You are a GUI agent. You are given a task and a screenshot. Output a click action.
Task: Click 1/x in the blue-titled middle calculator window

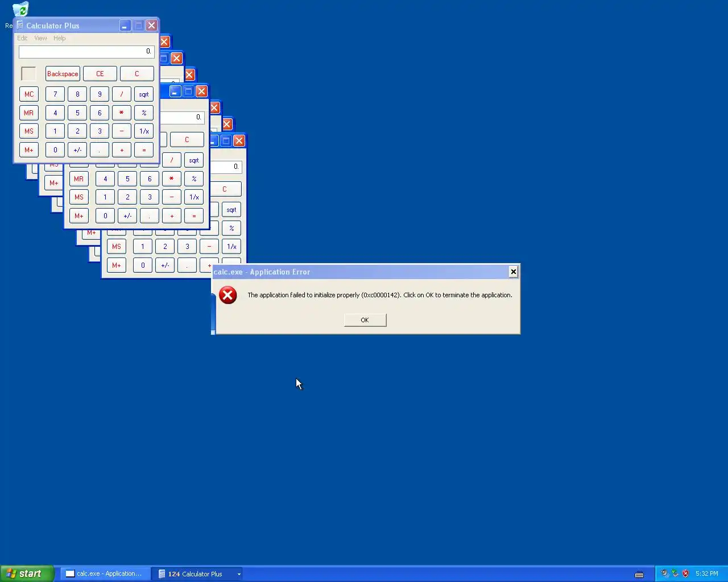pos(194,197)
